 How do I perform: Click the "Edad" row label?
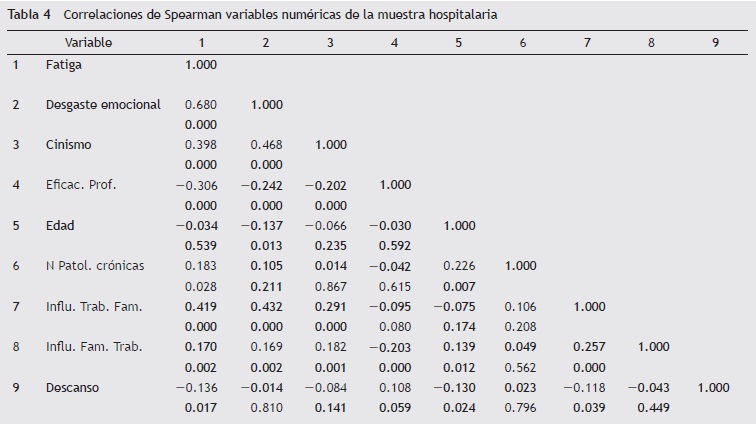60,226
